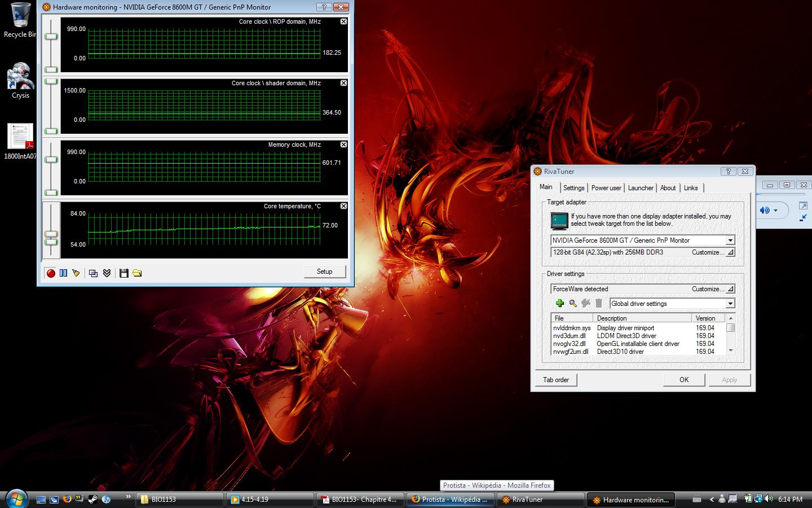Open the volume dropdown arrow in media player
Image resolution: width=812 pixels, height=508 pixels.
[776, 211]
